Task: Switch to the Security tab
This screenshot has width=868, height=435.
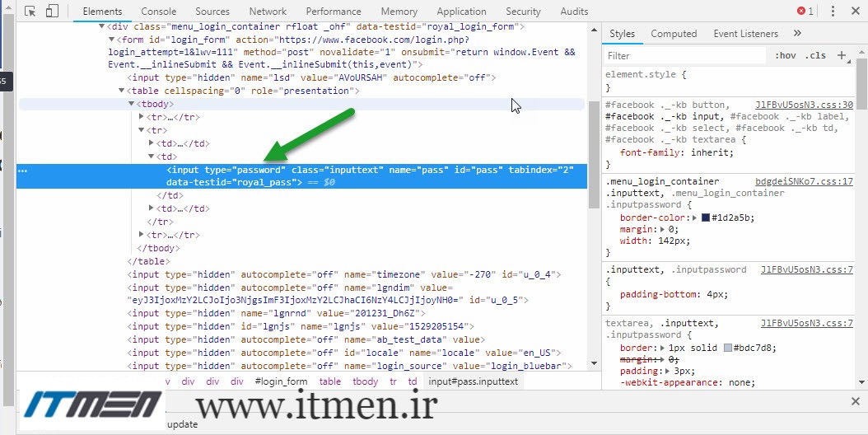Action: 523,11
